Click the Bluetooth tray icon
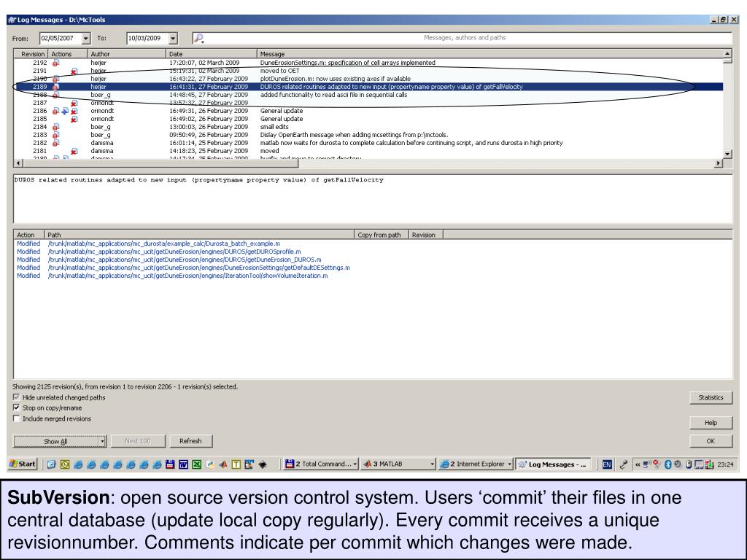This screenshot has width=747, height=560. pos(667,464)
